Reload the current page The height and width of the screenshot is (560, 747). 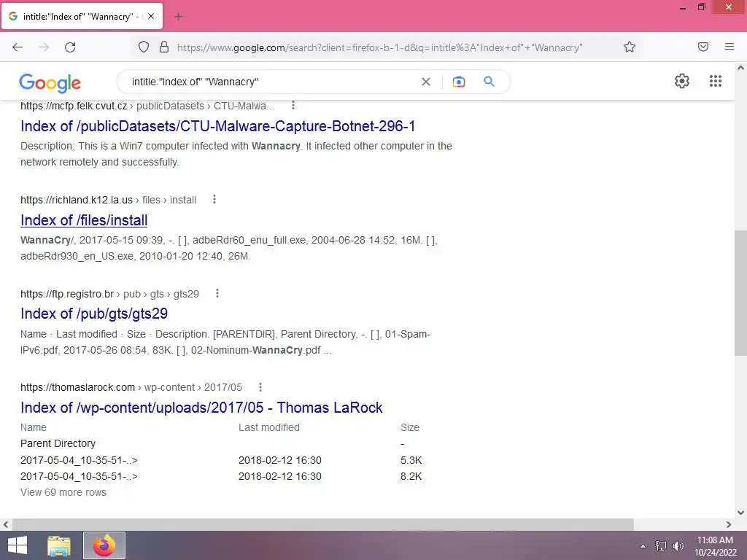70,47
